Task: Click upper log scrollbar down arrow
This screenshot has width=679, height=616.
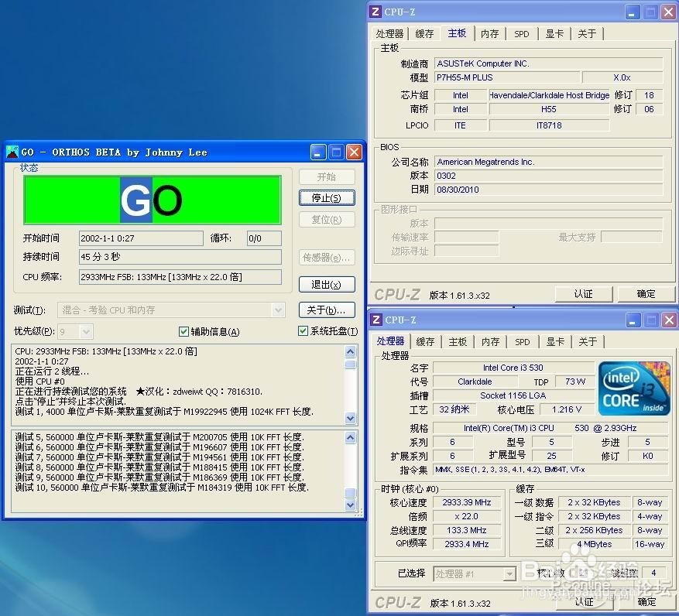Action: [351, 418]
